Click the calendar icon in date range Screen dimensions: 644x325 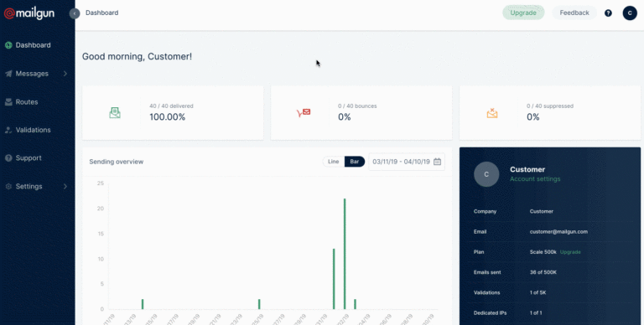coord(438,162)
